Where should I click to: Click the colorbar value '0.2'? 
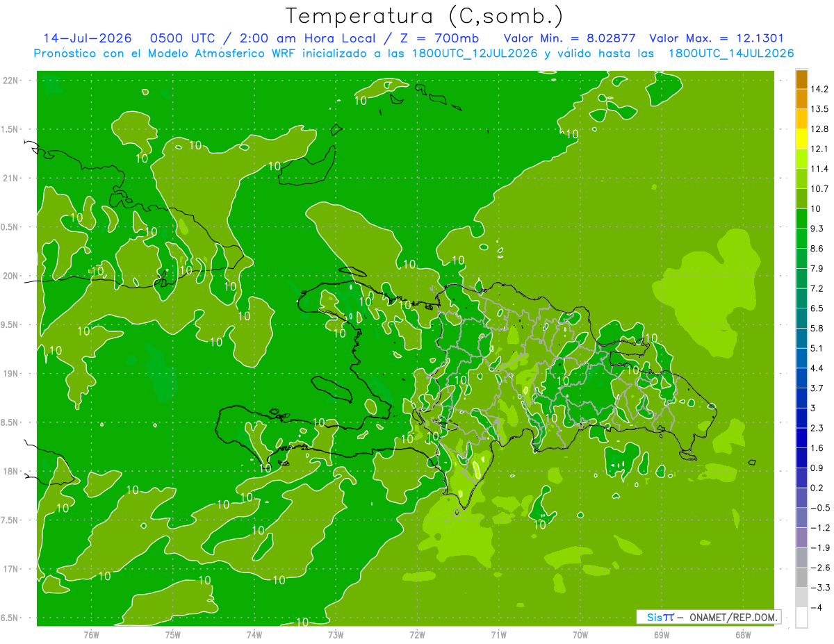click(817, 488)
